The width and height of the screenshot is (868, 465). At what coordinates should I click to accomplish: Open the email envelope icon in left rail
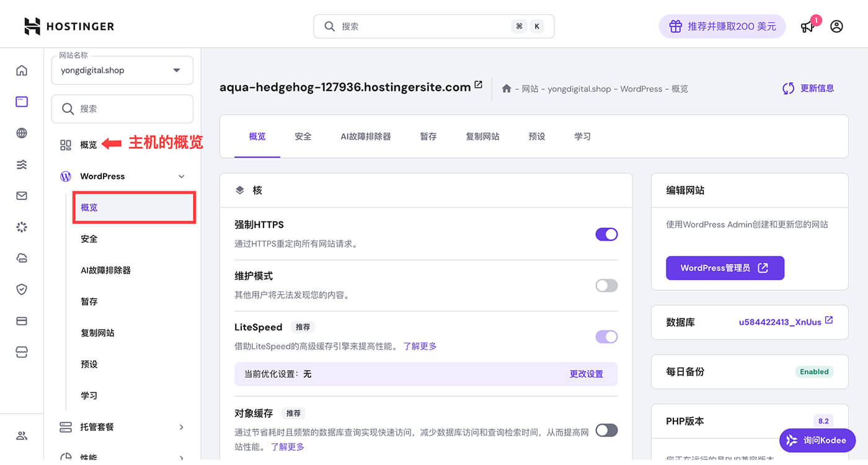22,196
